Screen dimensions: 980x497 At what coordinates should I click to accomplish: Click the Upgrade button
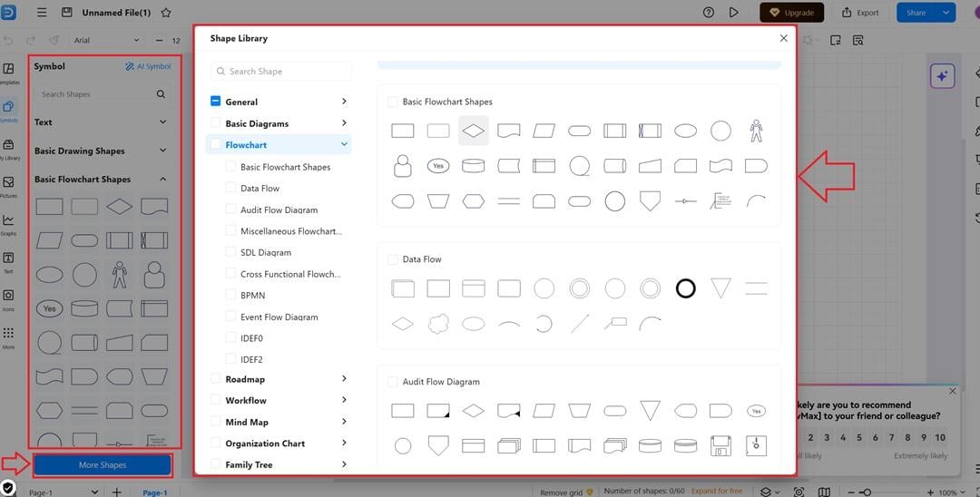point(791,13)
